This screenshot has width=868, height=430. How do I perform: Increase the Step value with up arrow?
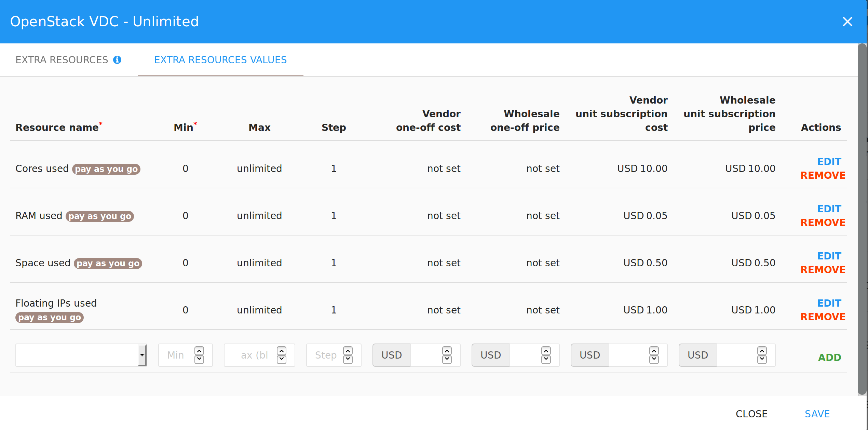click(348, 351)
